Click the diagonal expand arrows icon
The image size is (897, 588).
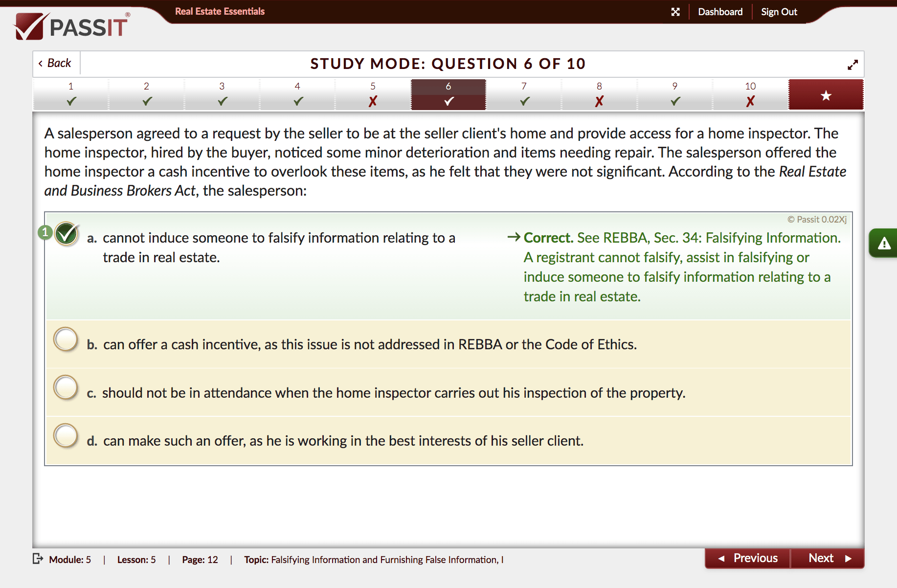[853, 64]
